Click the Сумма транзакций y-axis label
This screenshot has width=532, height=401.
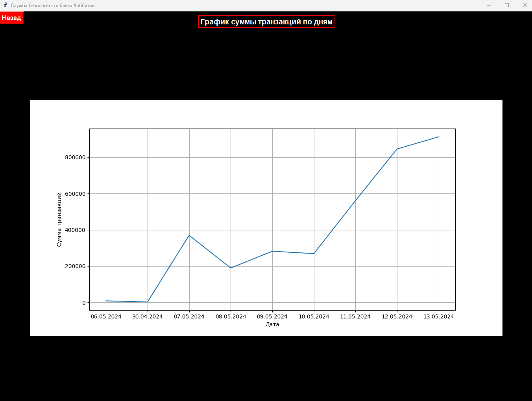coord(59,219)
